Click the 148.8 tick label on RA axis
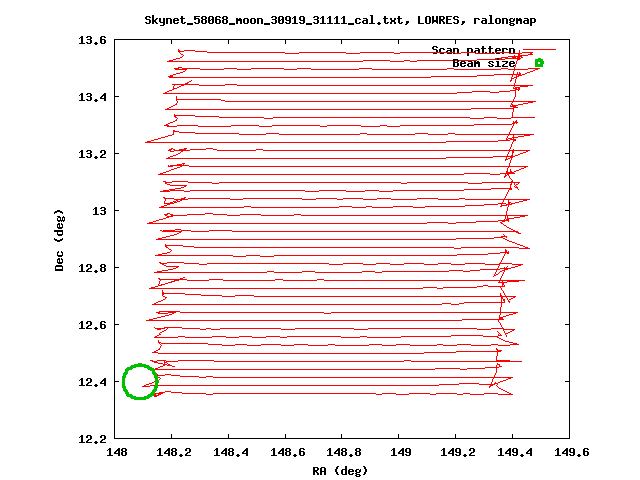The width and height of the screenshot is (640, 480). click(x=344, y=452)
